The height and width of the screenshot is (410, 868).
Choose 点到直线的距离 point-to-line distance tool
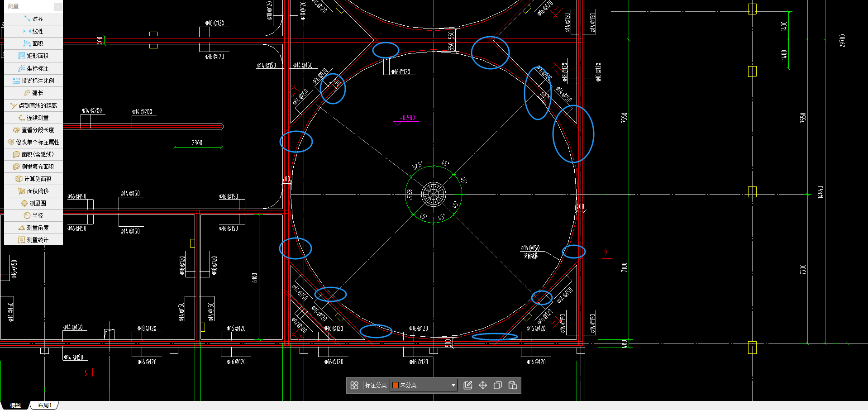pos(33,105)
